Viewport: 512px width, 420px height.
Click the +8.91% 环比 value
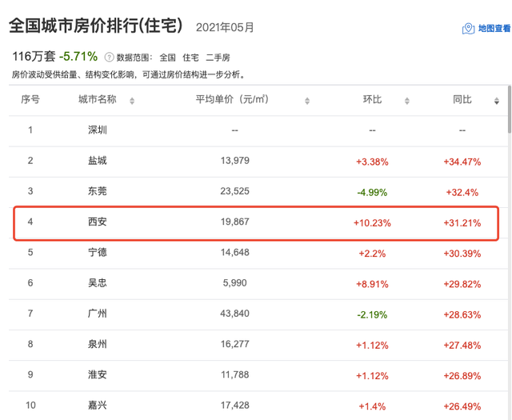[372, 284]
